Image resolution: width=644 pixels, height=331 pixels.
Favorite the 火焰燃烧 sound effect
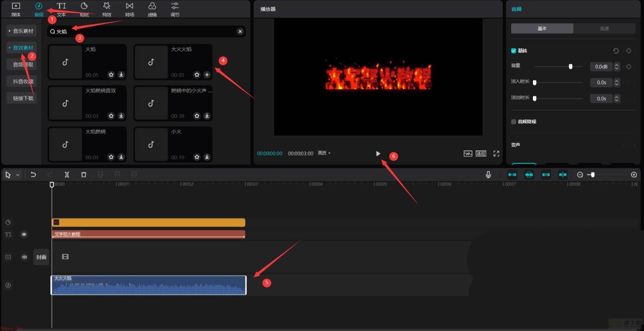111,157
